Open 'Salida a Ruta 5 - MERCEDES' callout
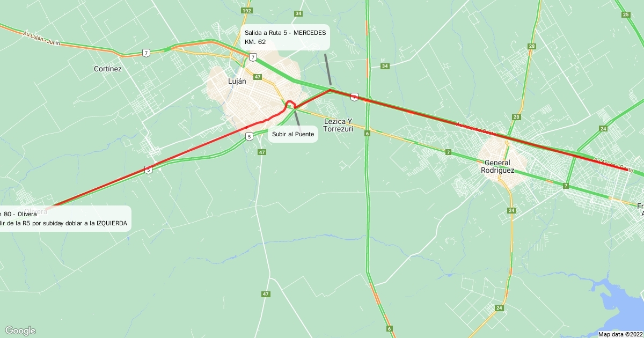 point(285,37)
